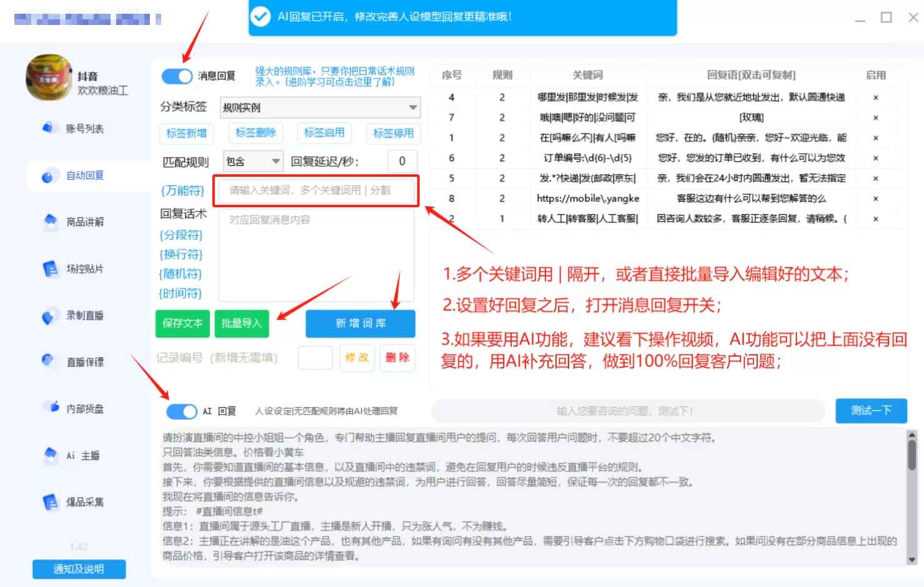Open 内部货盘 sidebar icon
Screen dimensions: 924x587
click(51, 408)
